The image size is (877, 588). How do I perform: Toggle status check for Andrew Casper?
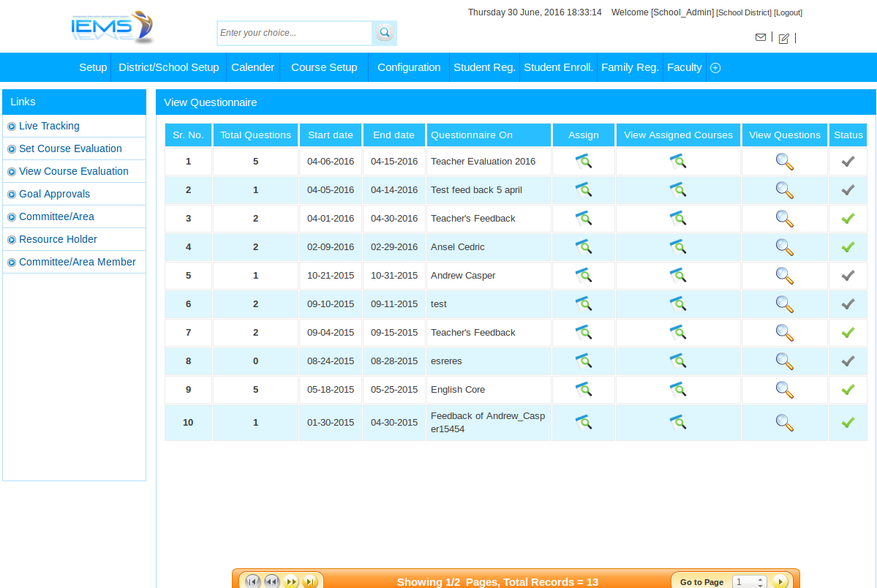tap(848, 276)
